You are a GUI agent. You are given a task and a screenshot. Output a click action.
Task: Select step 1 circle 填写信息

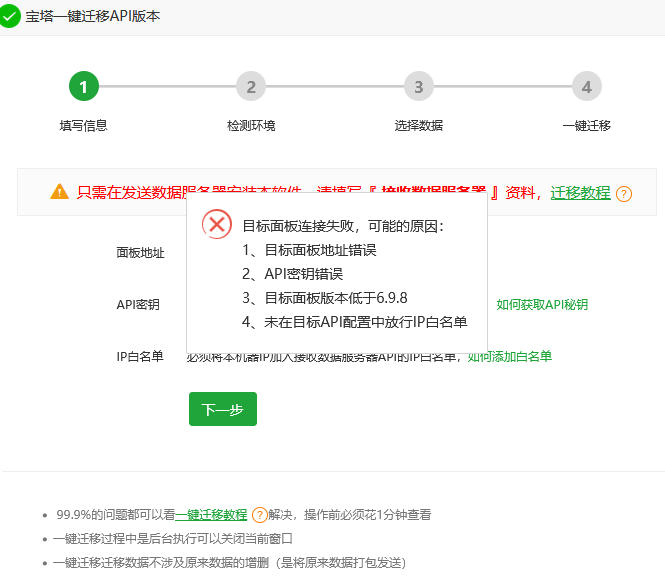pyautogui.click(x=84, y=87)
